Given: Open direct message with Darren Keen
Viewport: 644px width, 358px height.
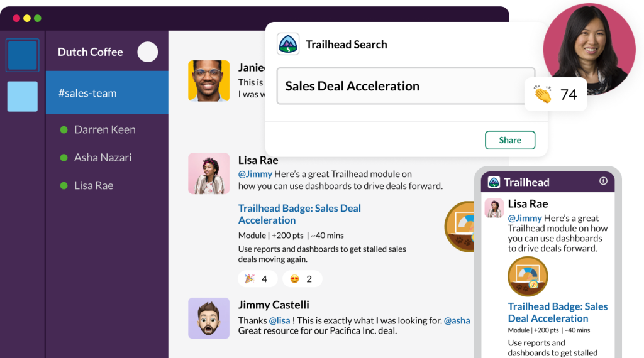Looking at the screenshot, I should click(105, 129).
